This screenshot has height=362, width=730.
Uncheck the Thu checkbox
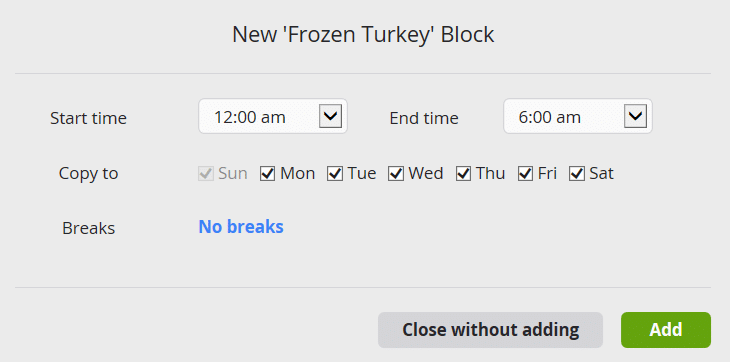463,174
